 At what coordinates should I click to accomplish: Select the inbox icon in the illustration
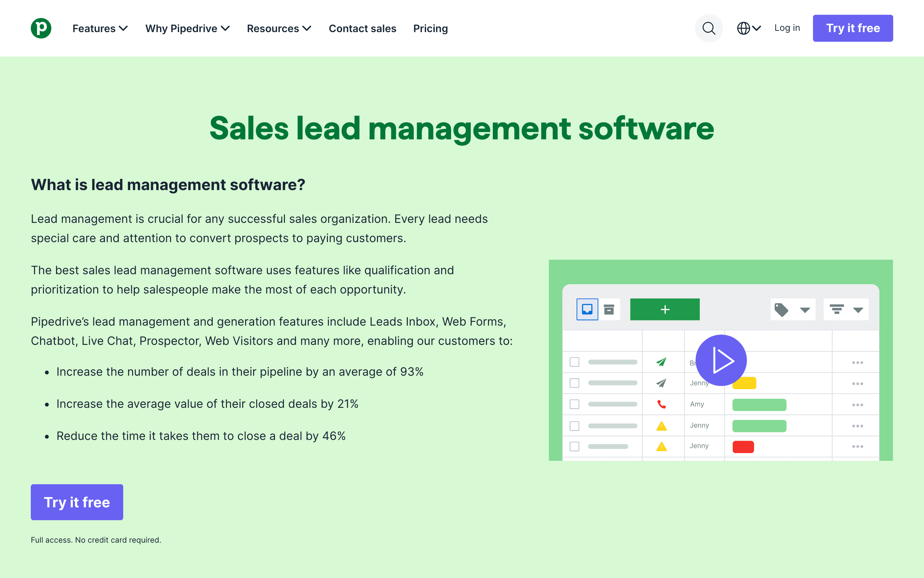click(587, 309)
